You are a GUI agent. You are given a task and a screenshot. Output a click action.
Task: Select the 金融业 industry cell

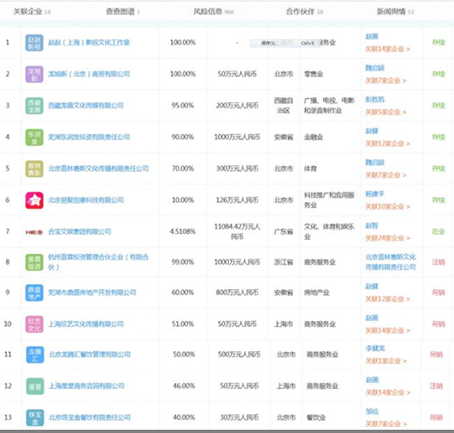pos(313,137)
